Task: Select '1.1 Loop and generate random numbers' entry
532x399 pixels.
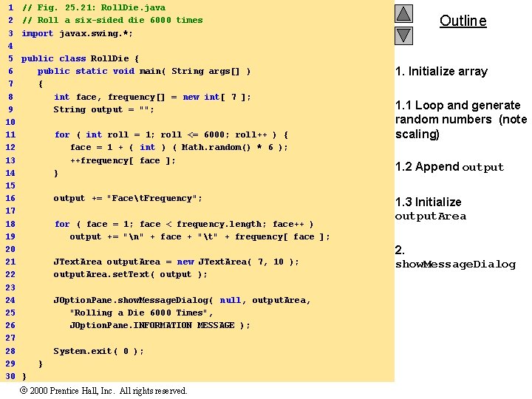Action: point(461,120)
